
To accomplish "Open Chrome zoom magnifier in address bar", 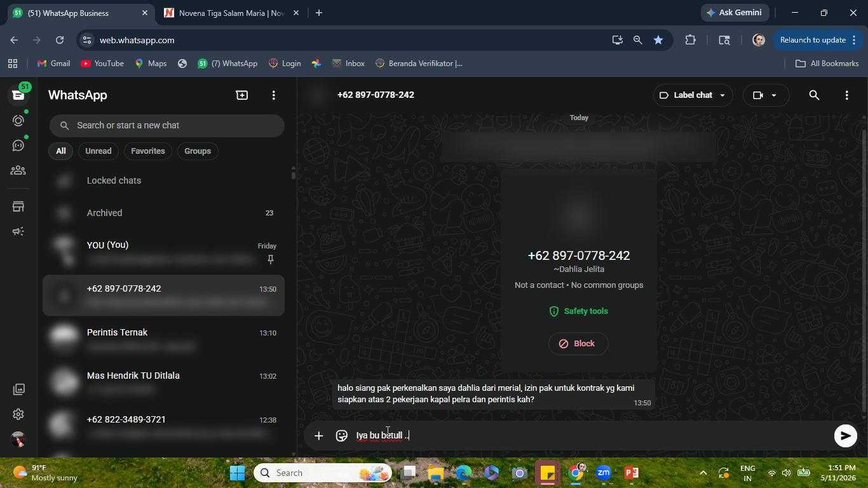I will [637, 40].
